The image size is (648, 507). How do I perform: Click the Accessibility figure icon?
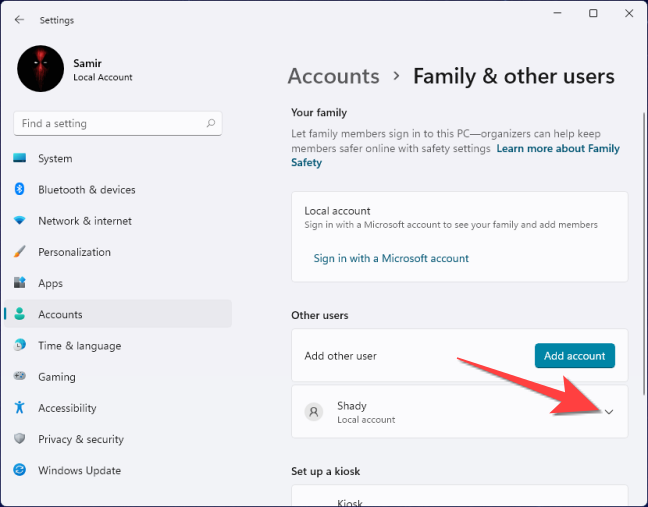pos(20,408)
